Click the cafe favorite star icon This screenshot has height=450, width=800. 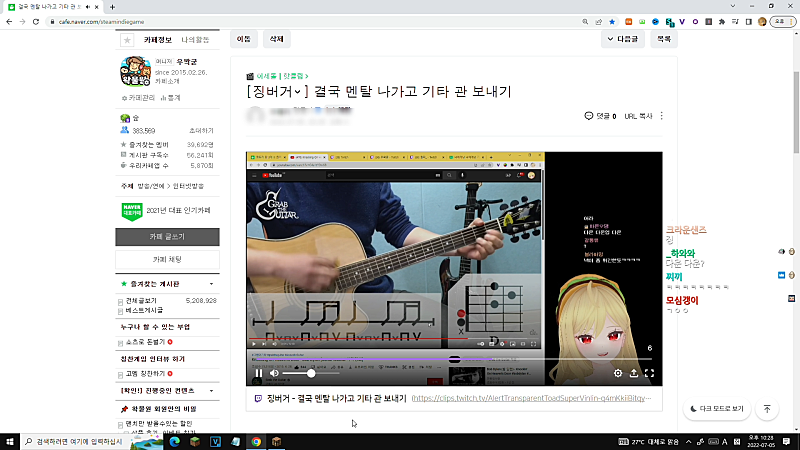point(127,40)
